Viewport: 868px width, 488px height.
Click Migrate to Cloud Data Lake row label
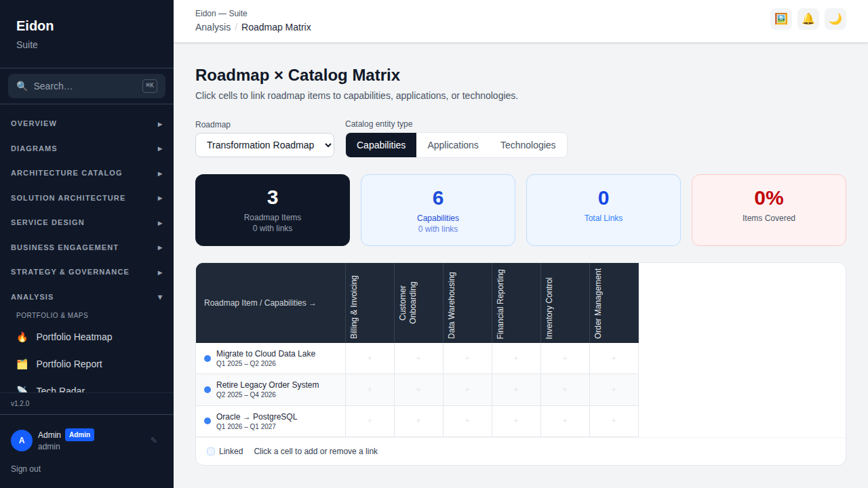[266, 354]
